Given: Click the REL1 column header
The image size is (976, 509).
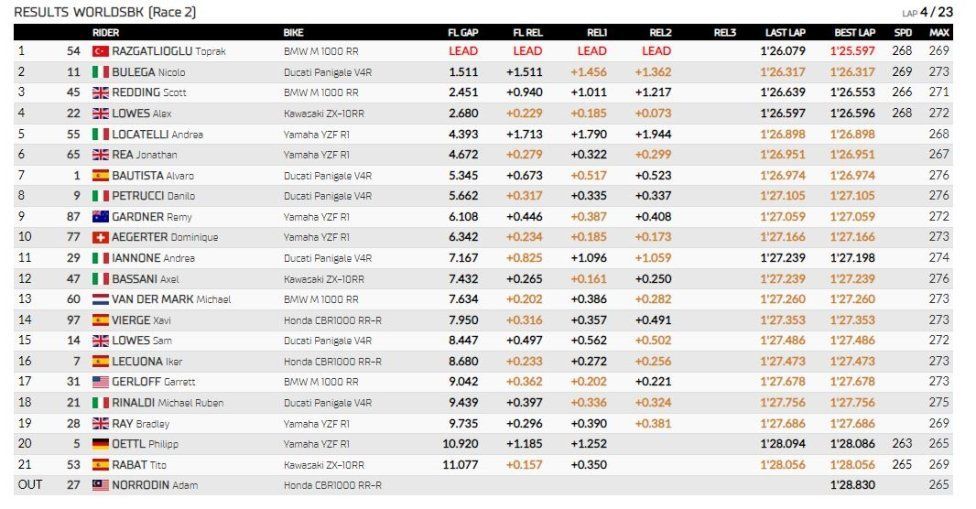Looking at the screenshot, I should [597, 32].
